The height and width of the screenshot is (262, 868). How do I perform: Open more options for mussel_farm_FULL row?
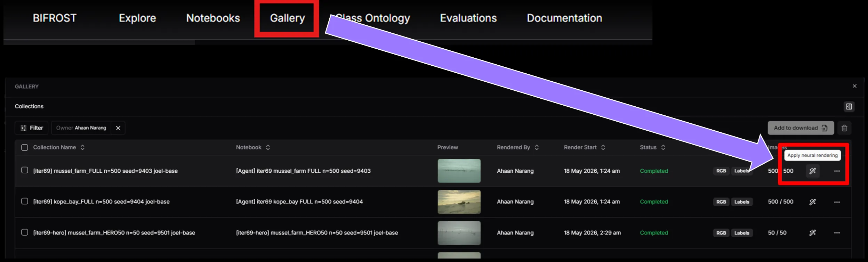(x=837, y=171)
